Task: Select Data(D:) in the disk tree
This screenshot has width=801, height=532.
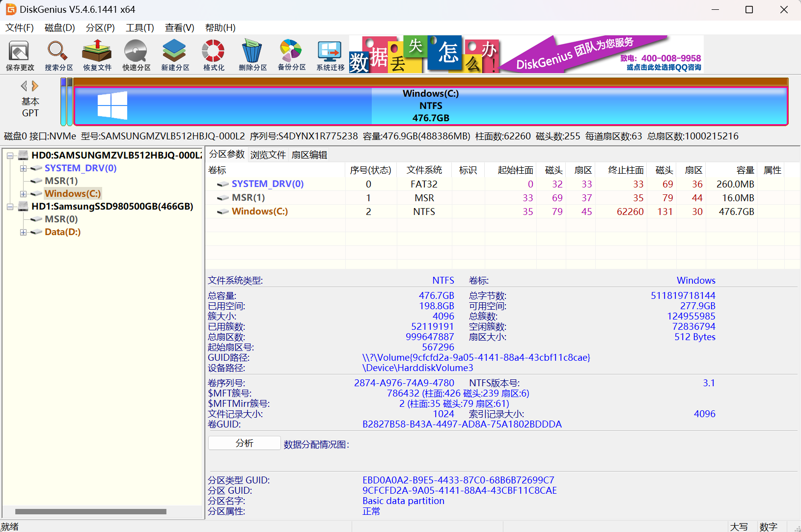Action: 63,232
